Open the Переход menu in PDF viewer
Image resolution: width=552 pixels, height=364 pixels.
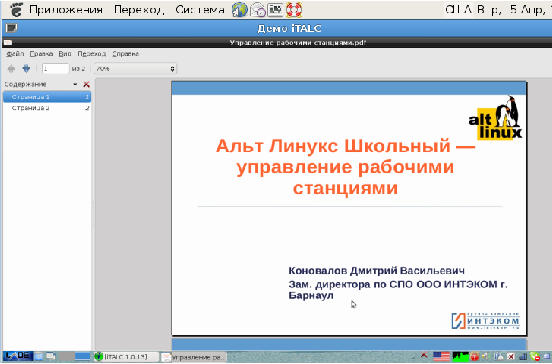(x=92, y=54)
